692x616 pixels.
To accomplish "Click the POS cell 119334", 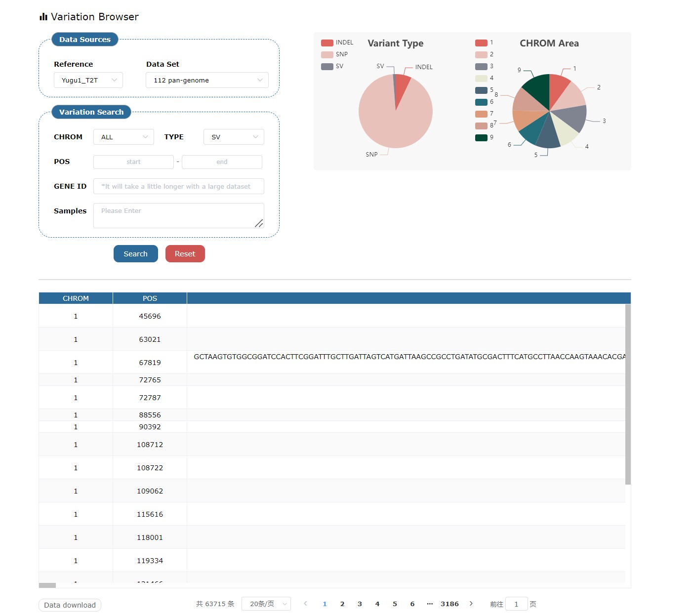I will pos(150,561).
